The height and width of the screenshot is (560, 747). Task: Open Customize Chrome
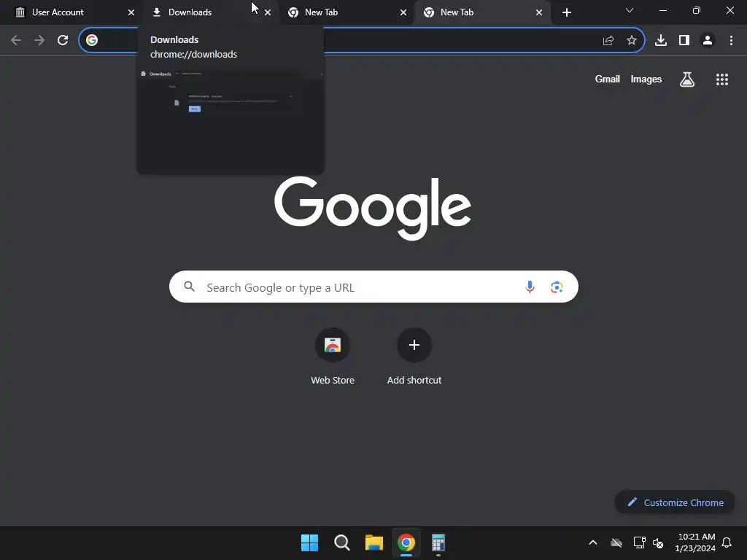point(676,502)
